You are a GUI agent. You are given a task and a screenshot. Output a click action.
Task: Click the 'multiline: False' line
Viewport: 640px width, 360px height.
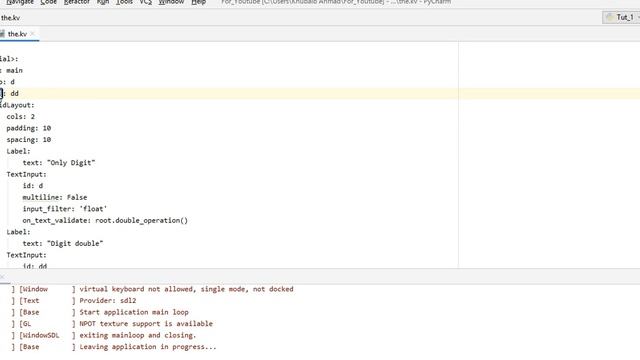pos(55,197)
